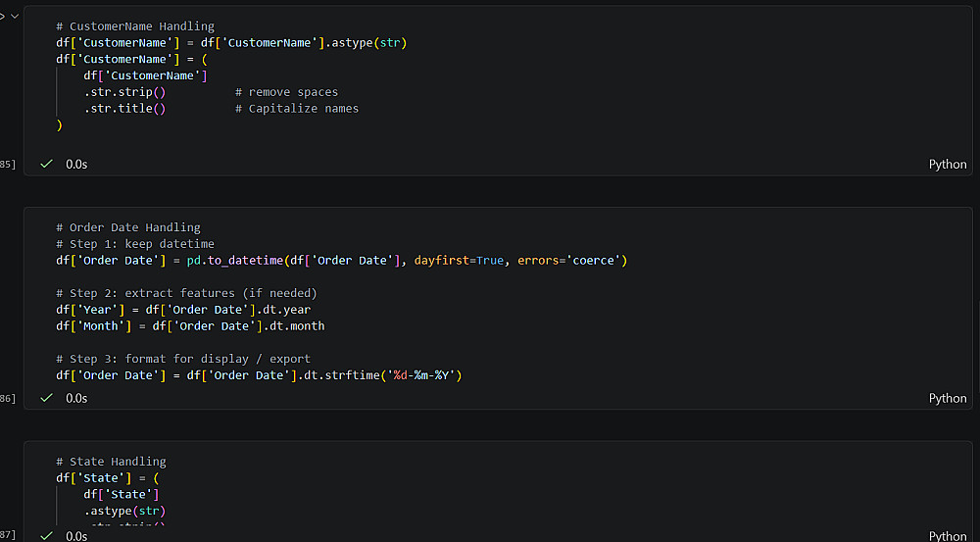
Task: Place cursor on '# State Handling' comment
Action: (111, 462)
